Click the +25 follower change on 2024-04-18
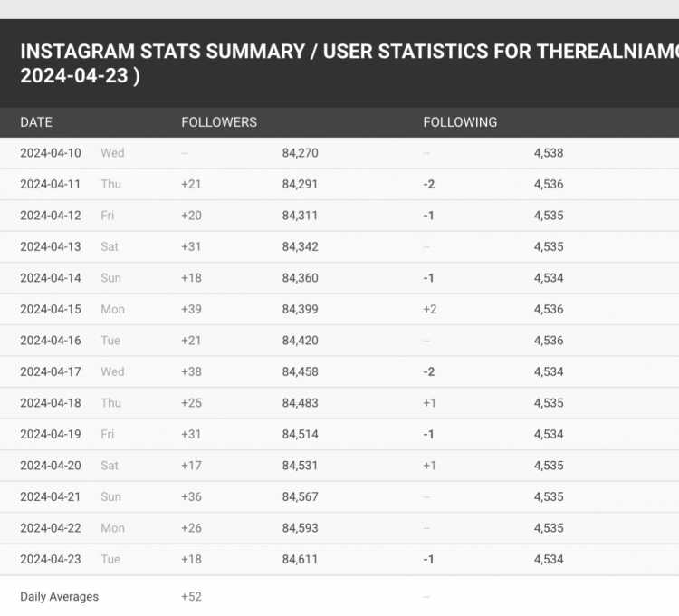 tap(191, 402)
